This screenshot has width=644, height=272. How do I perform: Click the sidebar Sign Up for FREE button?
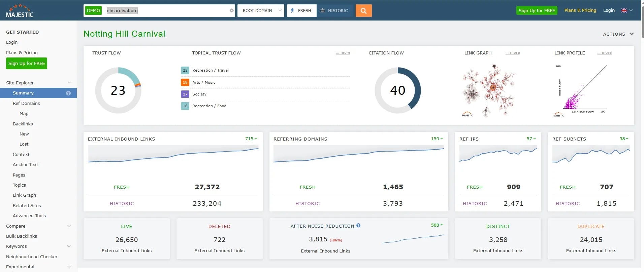pos(27,63)
